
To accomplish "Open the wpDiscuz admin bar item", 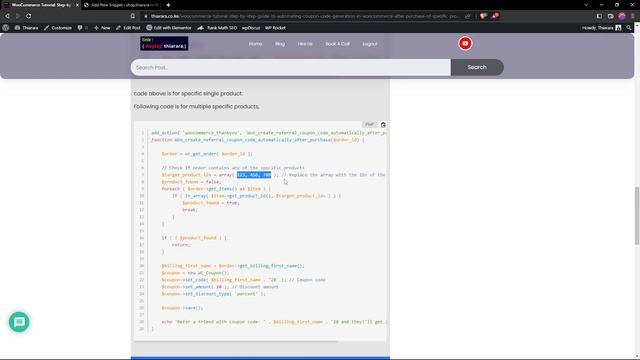I will [251, 28].
